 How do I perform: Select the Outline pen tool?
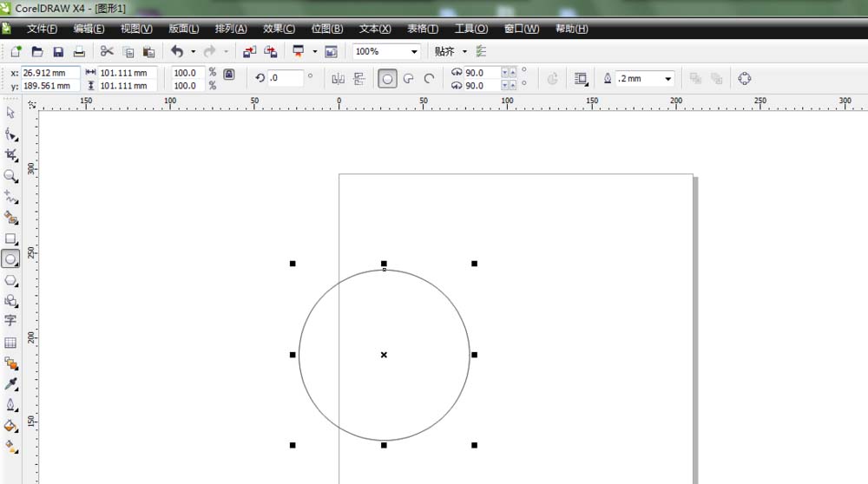point(10,405)
